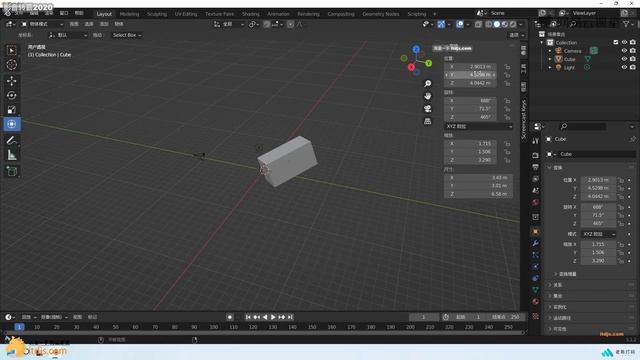Viewport: 640px width, 360px height.
Task: Open the XYZ rotation mode dropdown in sidebar
Action: tap(478, 127)
